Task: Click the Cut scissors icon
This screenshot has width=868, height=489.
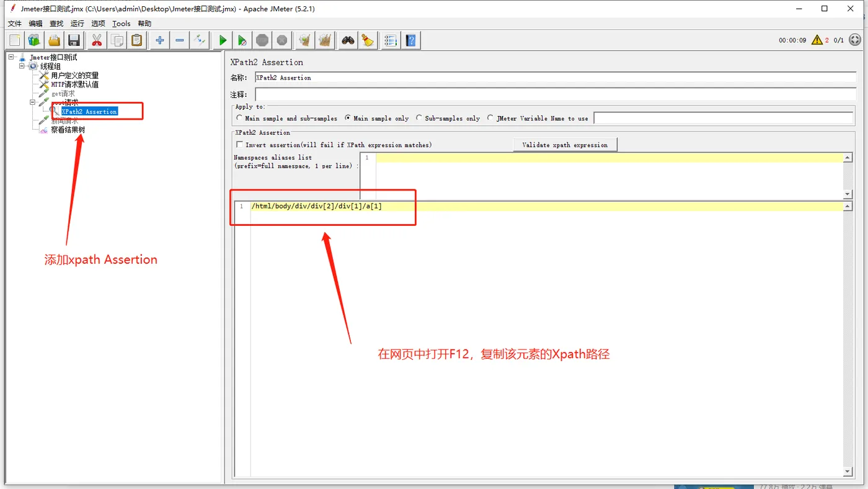Action: pyautogui.click(x=97, y=40)
